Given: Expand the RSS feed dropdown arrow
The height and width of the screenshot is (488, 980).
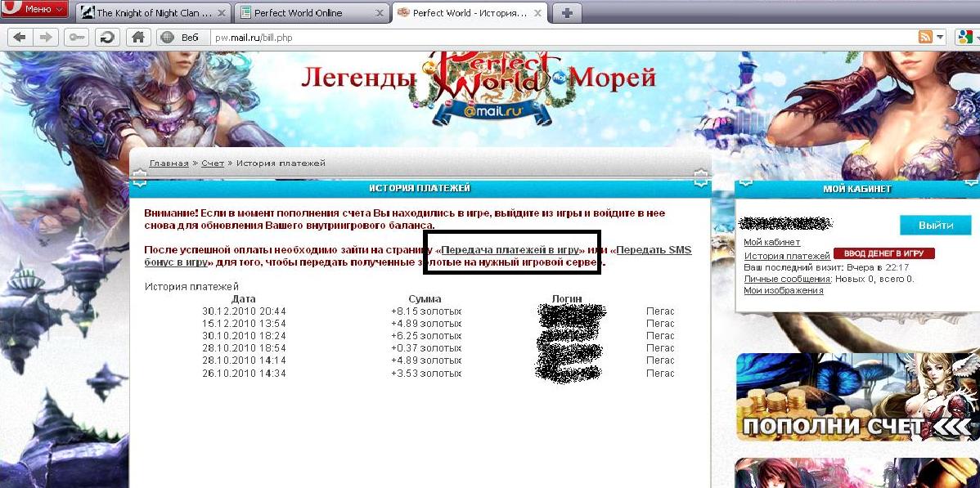Looking at the screenshot, I should 940,37.
